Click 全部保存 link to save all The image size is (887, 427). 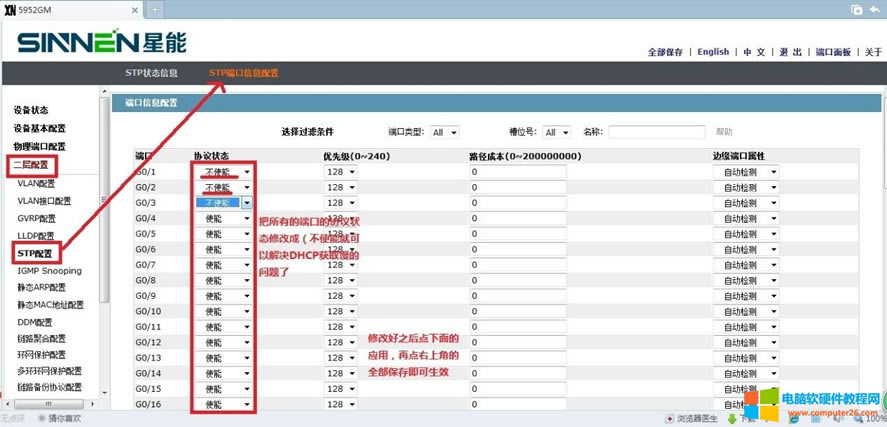(665, 52)
